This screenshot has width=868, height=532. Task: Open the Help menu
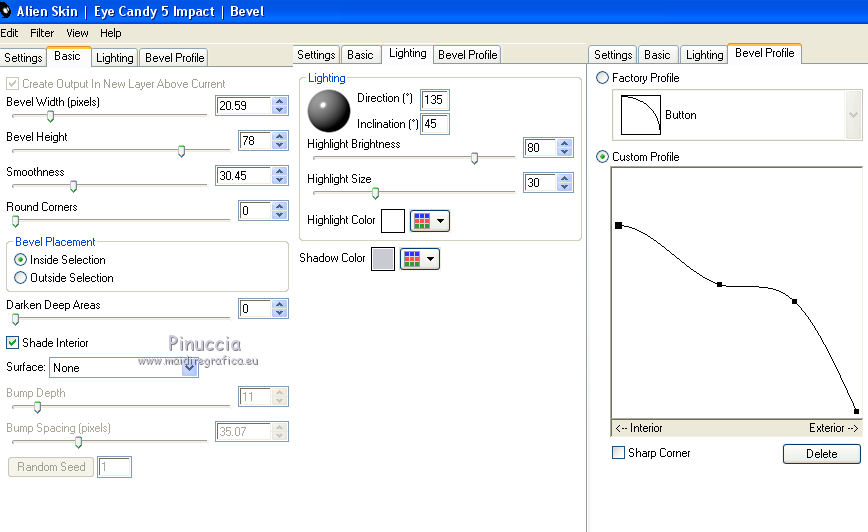[x=111, y=33]
